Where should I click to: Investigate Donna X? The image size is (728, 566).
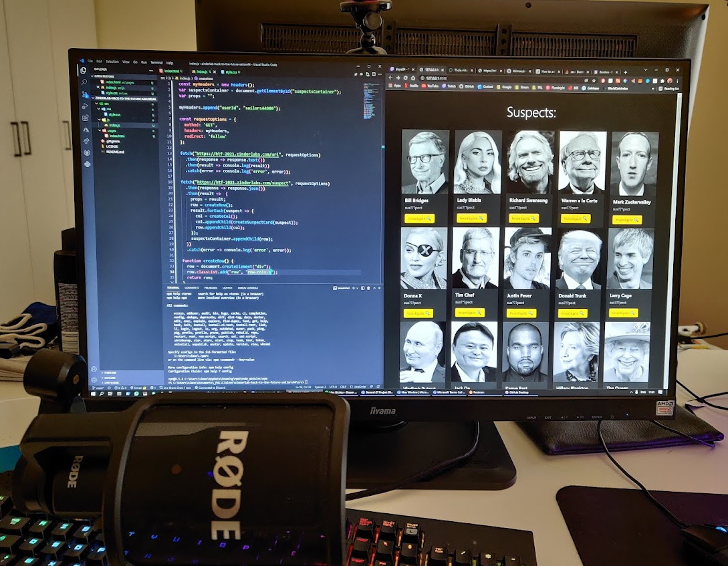point(418,313)
